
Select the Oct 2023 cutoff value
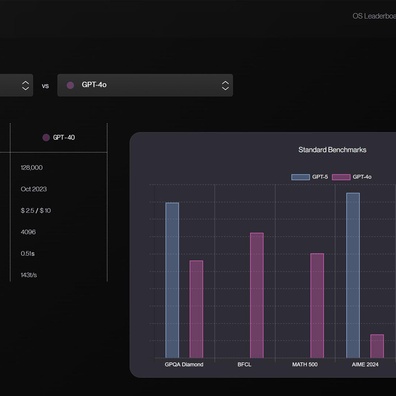(x=34, y=189)
